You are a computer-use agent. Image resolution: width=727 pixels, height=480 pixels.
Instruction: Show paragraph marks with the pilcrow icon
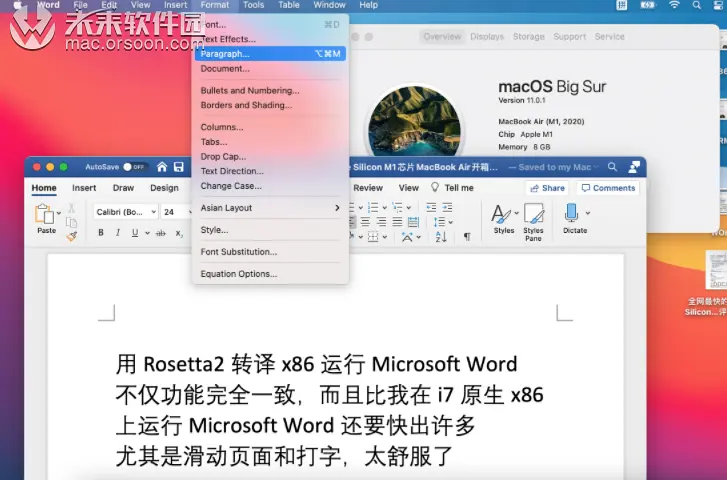pos(467,237)
